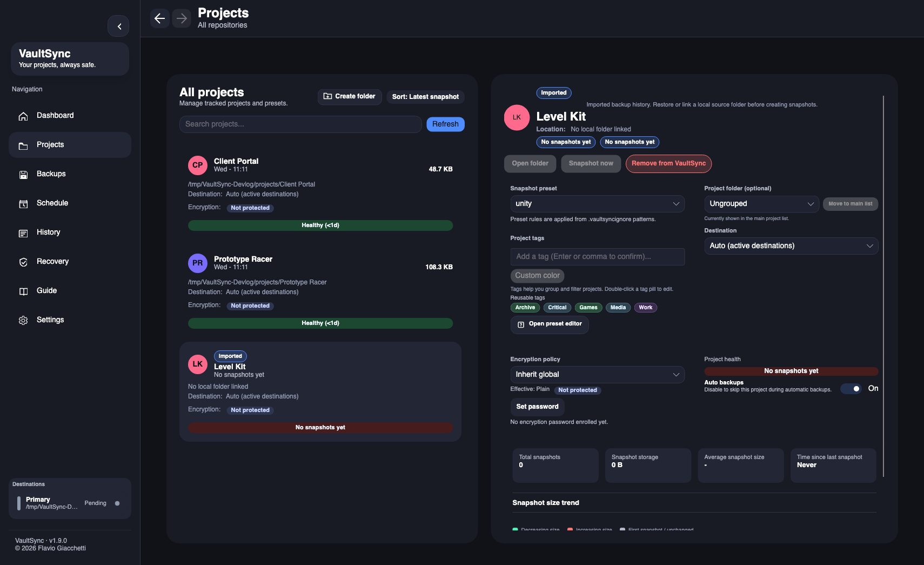
Task: Select the Media reusable tag
Action: click(618, 308)
